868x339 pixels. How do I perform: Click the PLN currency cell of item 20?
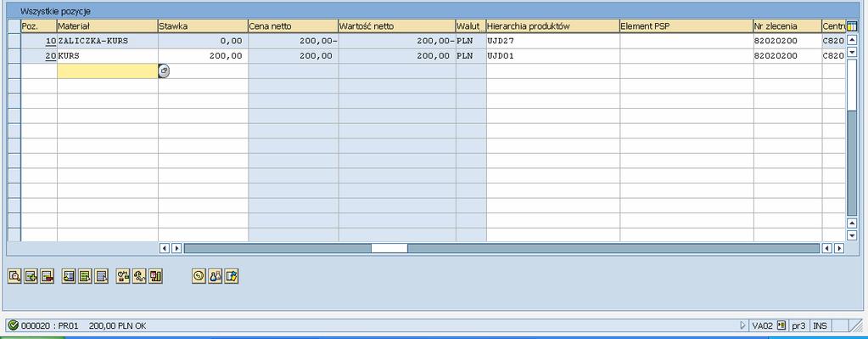pos(471,56)
